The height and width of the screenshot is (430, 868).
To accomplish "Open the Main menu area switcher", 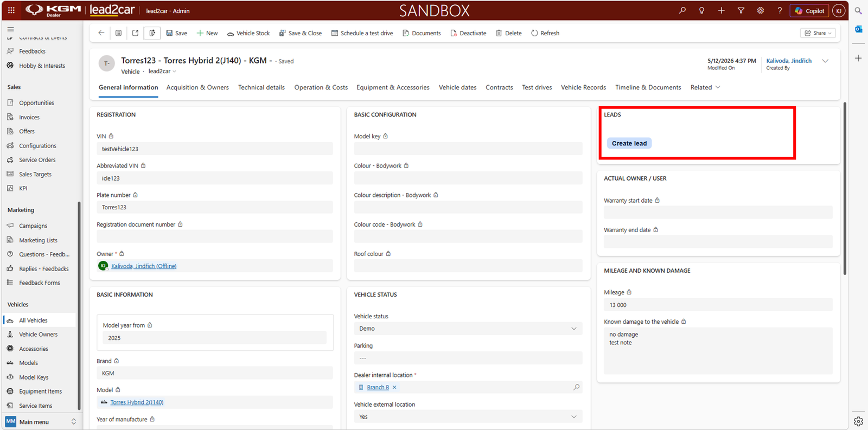I will [x=41, y=422].
